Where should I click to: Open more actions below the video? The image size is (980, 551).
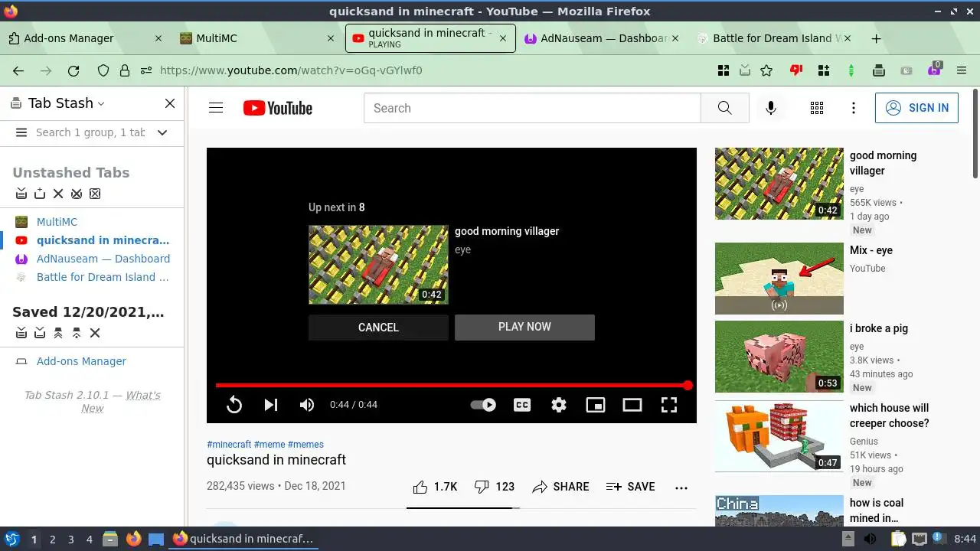coord(681,487)
